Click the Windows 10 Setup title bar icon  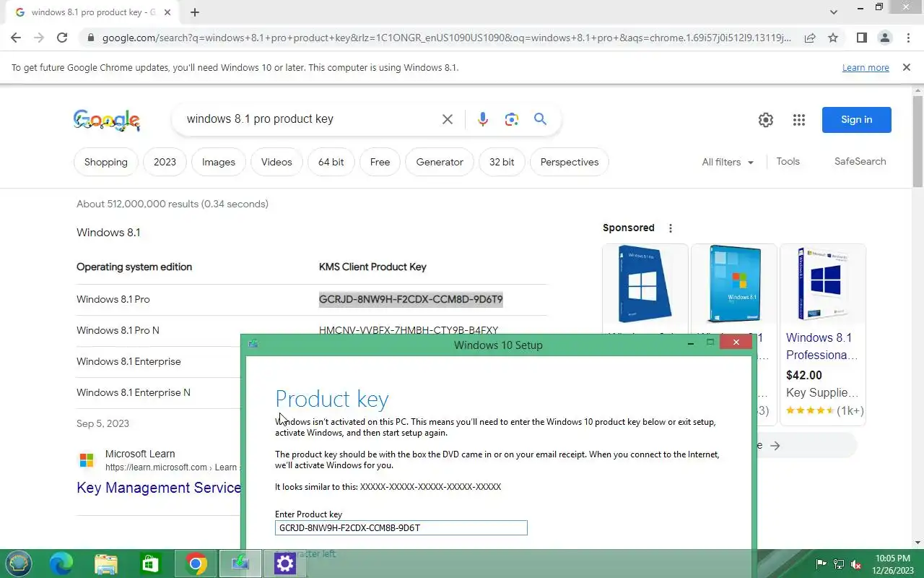coord(253,344)
